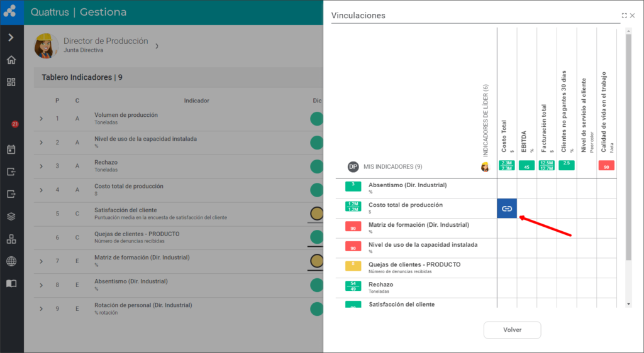This screenshot has width=644, height=353.
Task: Click yellow status circle for Satisfacción del cliente
Action: [317, 214]
